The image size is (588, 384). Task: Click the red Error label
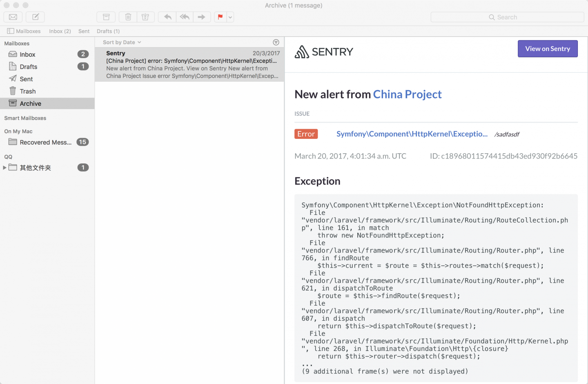pos(306,134)
